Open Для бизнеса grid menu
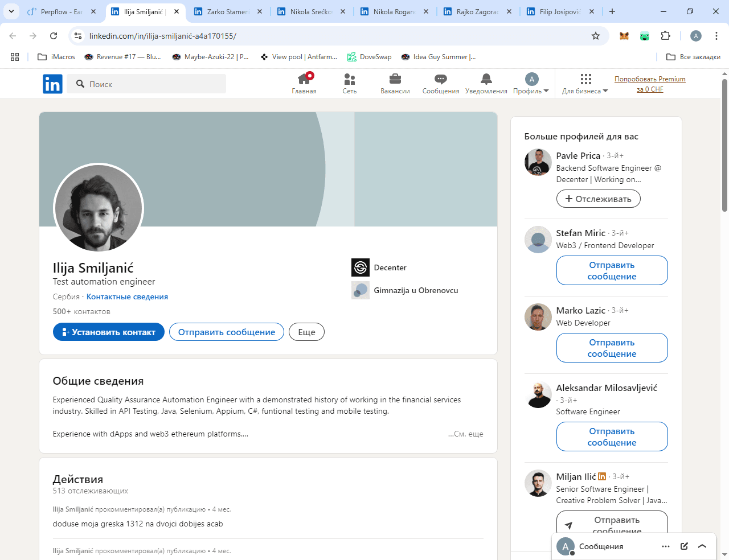 585,84
